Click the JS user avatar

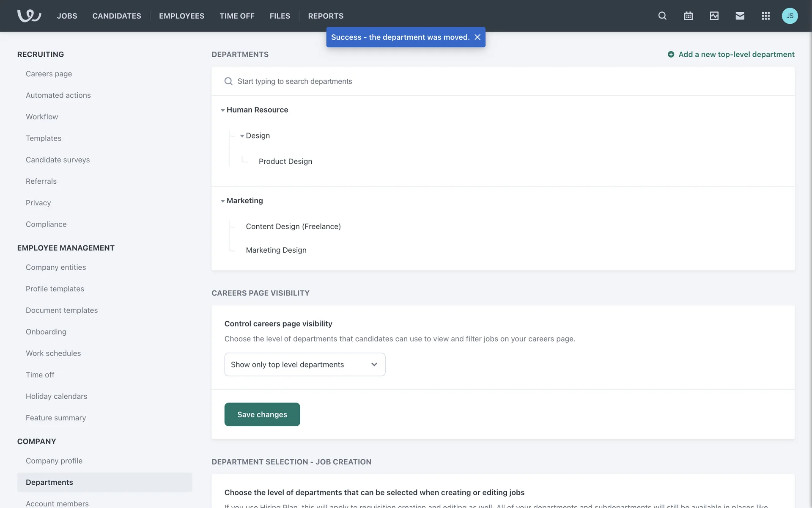pyautogui.click(x=790, y=16)
